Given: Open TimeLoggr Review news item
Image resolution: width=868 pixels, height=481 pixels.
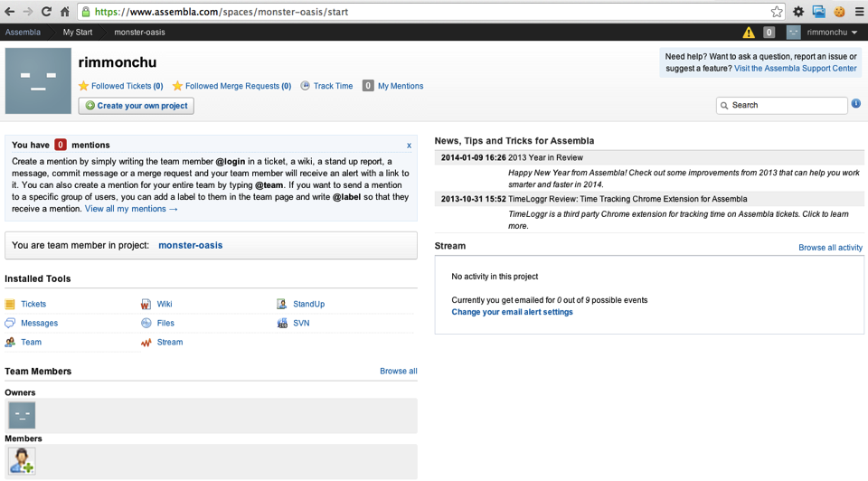Looking at the screenshot, I should (627, 199).
